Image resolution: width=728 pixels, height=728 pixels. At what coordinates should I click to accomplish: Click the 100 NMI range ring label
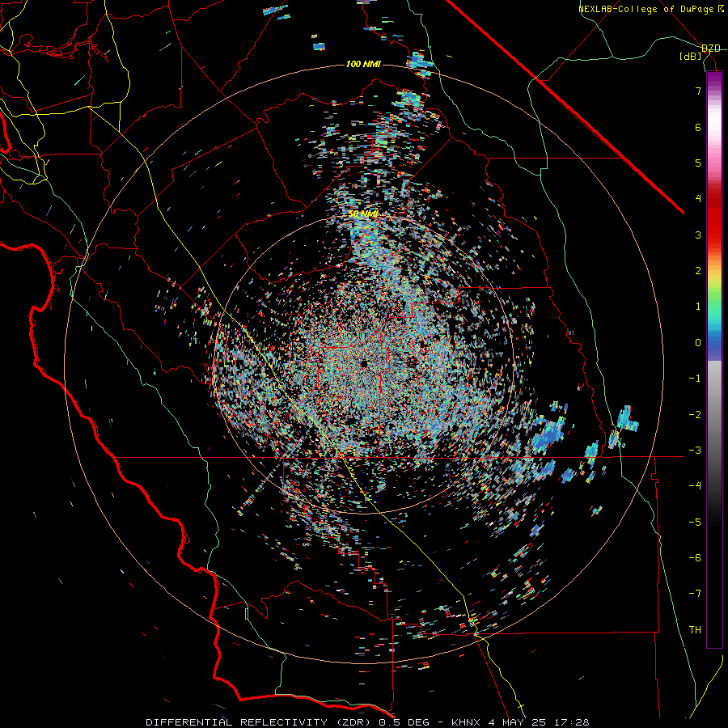click(x=363, y=64)
